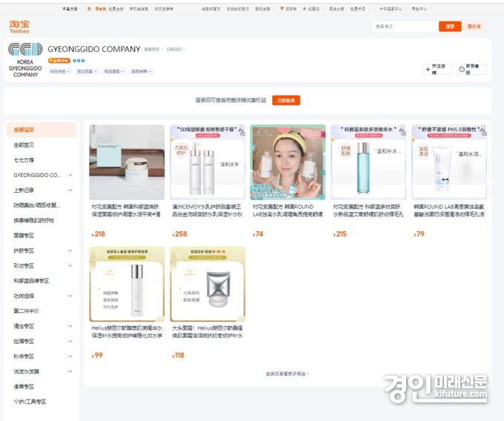Image resolution: width=504 pixels, height=421 pixels.
Task: Click the round chat icon on contact service button
Action: pos(462,69)
